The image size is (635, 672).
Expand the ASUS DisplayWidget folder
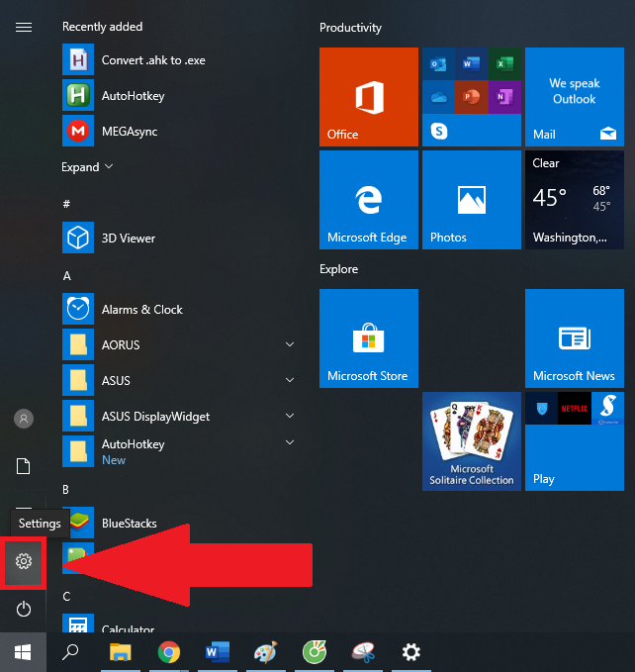click(290, 417)
